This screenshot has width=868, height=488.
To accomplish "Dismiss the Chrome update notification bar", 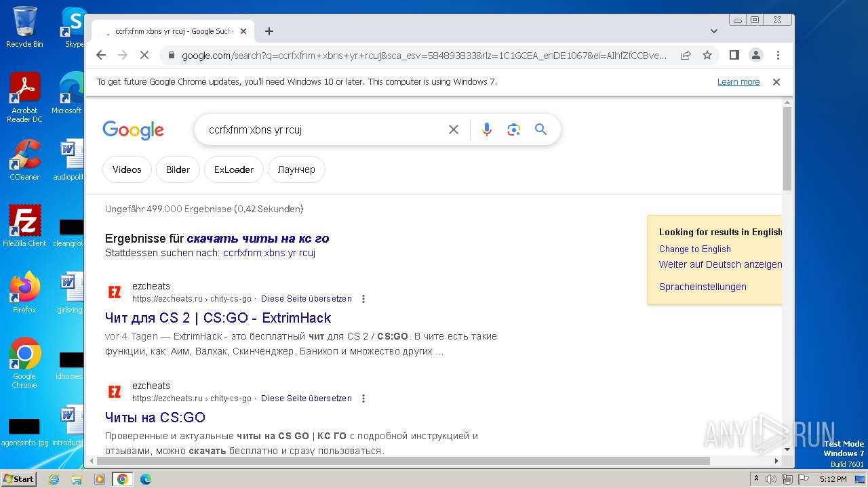I will 776,82.
